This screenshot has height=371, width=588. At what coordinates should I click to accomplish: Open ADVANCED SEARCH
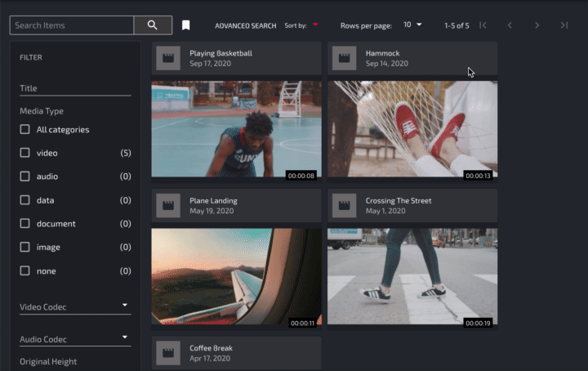245,25
